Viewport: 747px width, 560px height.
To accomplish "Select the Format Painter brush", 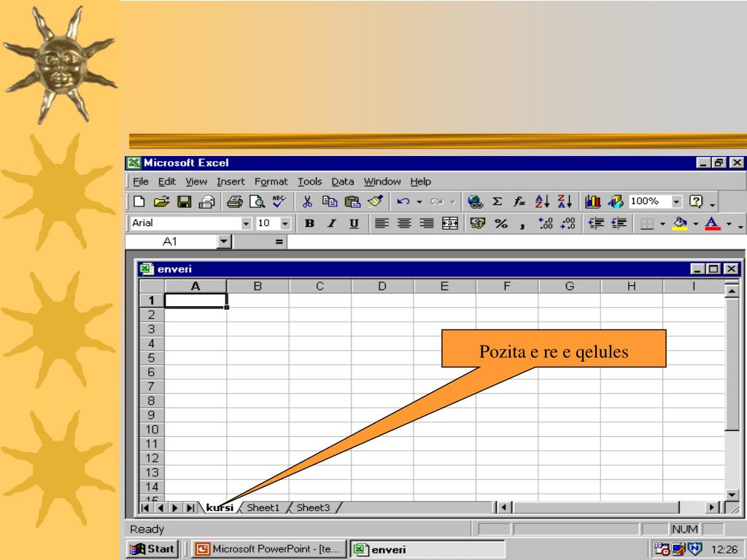I will click(376, 201).
